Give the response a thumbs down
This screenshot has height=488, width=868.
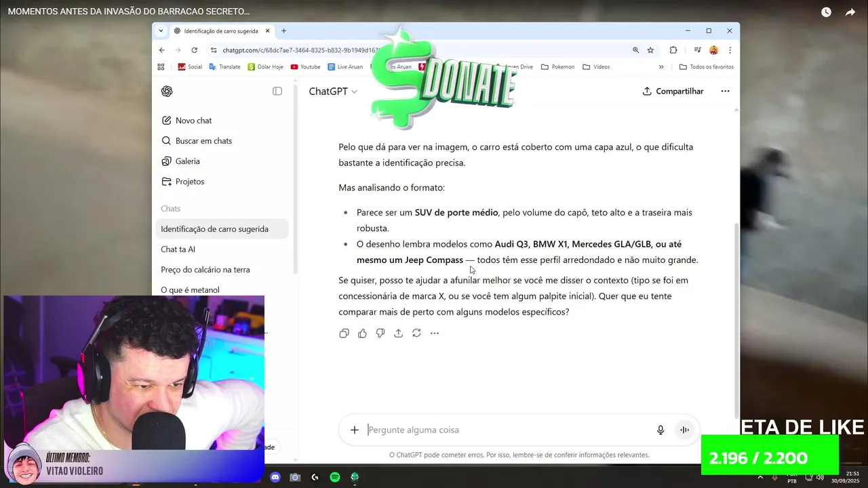tap(380, 333)
